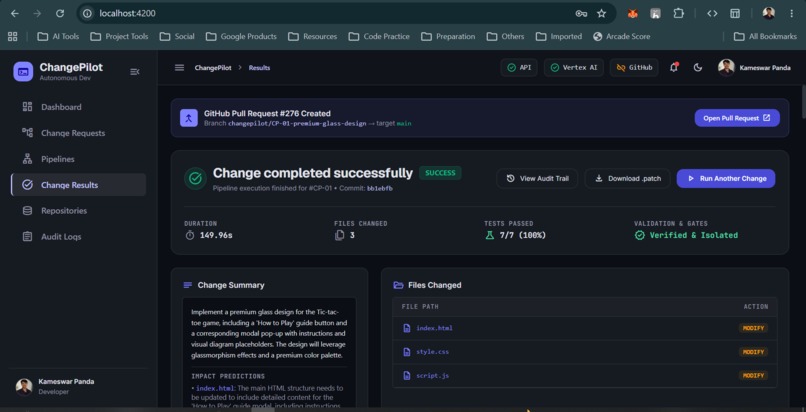Click the Files Changed folder icon
806x412 pixels.
pos(398,285)
